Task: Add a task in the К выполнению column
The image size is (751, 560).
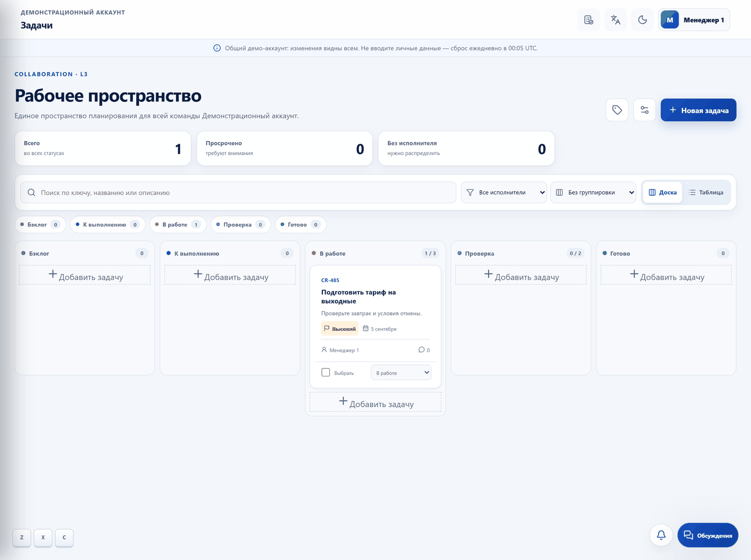Action: pyautogui.click(x=230, y=275)
